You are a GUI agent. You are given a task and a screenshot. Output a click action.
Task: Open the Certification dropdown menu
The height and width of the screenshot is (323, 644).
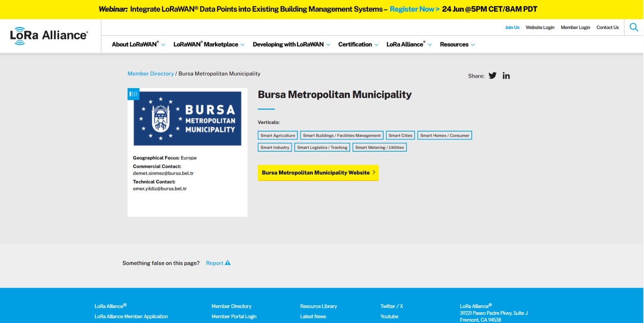click(x=358, y=45)
